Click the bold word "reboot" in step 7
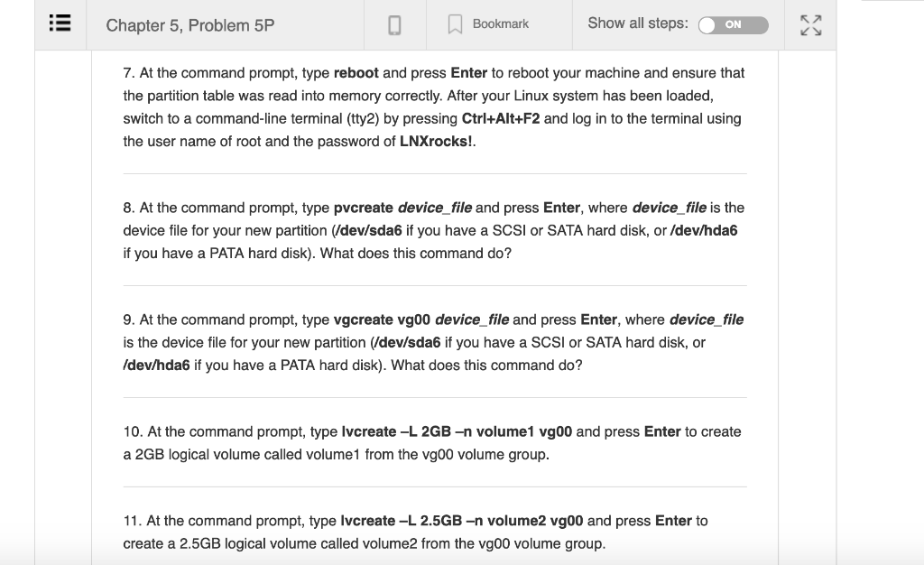 tap(356, 72)
